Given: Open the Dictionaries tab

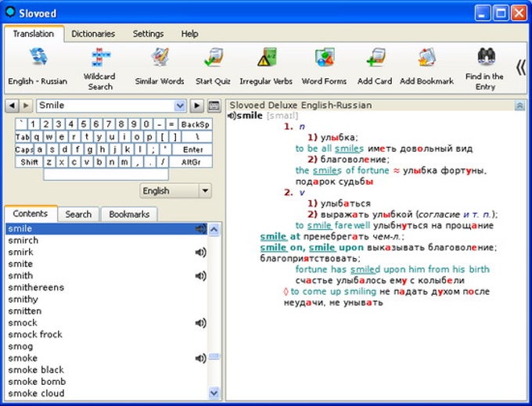Looking at the screenshot, I should point(93,34).
